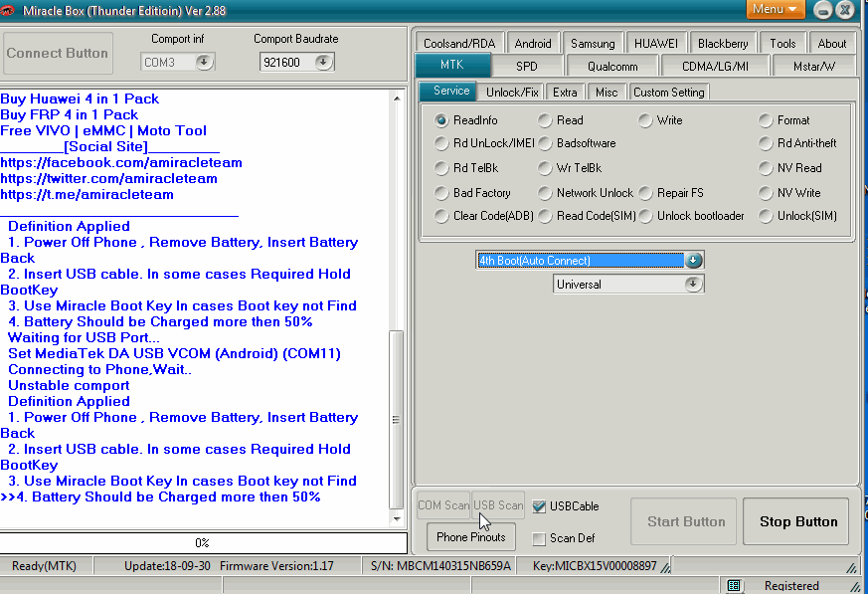Select the ReadInfo radio button
Viewport: 868px width, 594px height.
[441, 120]
